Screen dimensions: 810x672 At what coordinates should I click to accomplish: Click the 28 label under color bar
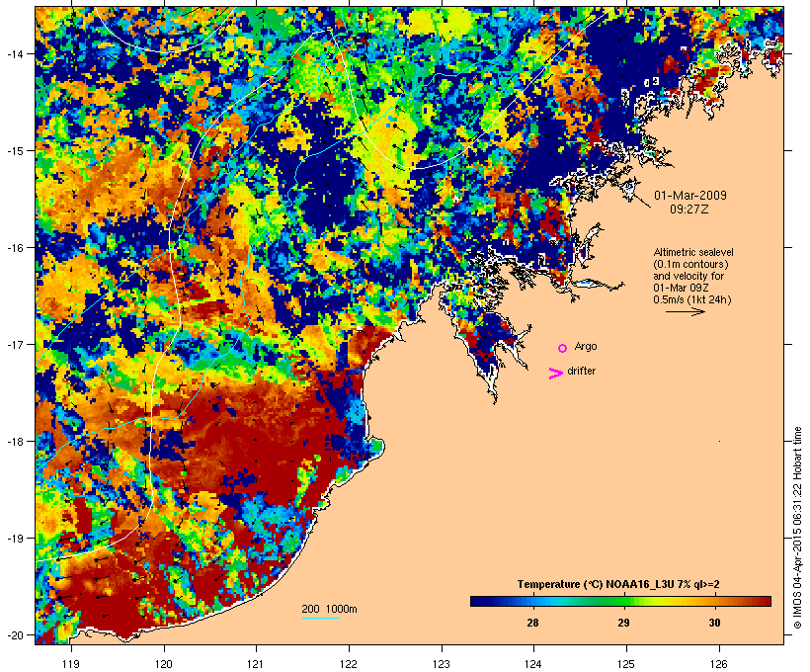pyautogui.click(x=532, y=623)
